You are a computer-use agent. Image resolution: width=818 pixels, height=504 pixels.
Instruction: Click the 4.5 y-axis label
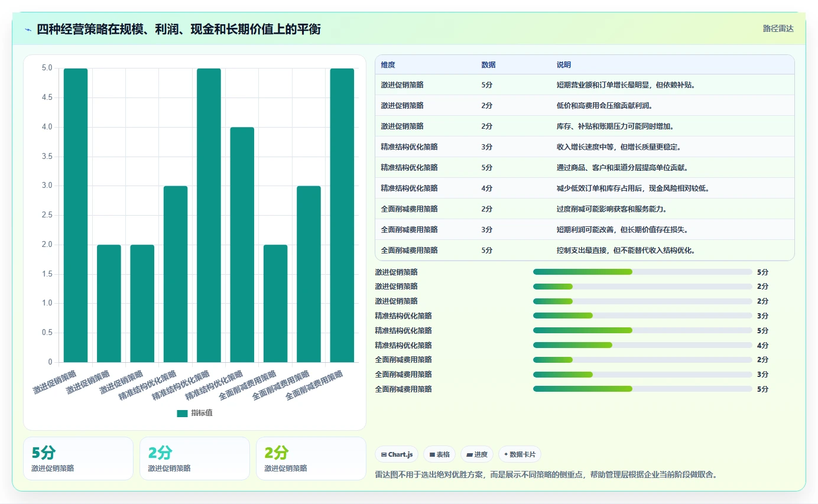47,97
